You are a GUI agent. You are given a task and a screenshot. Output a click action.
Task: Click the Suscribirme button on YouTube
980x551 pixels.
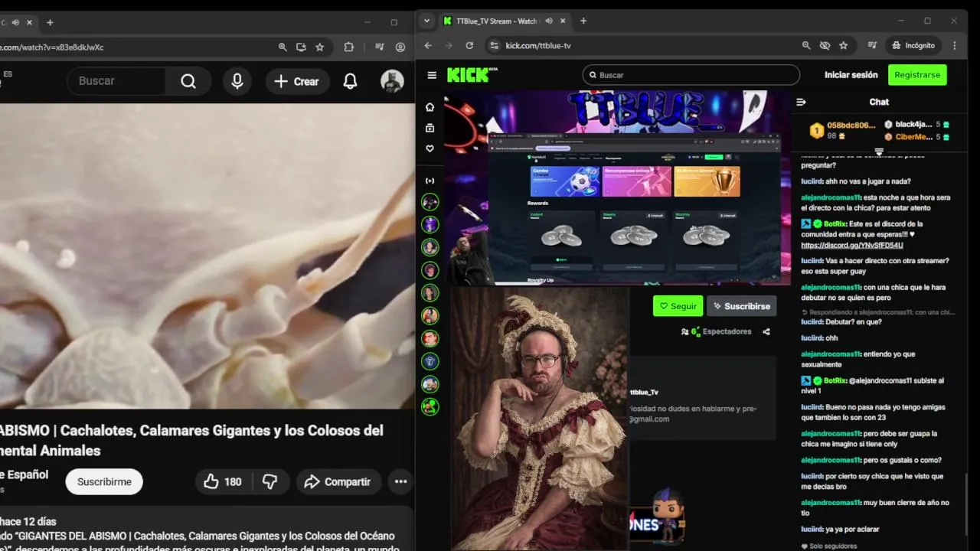(104, 481)
